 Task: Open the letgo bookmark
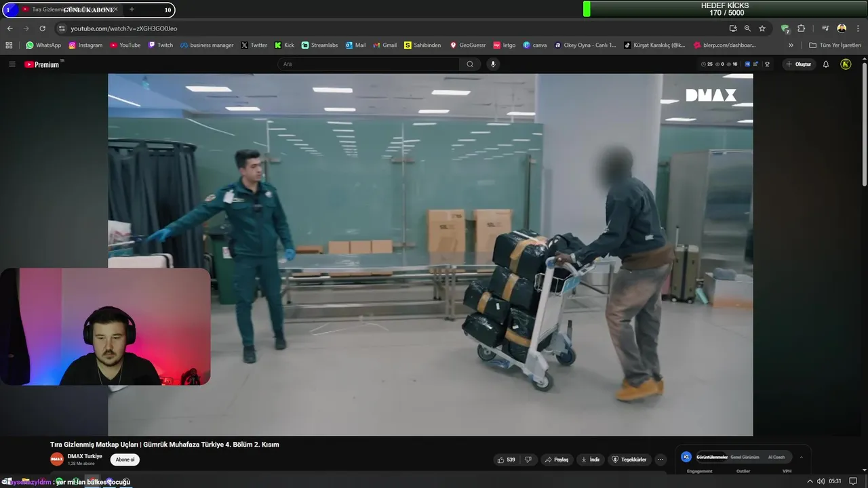tap(505, 45)
